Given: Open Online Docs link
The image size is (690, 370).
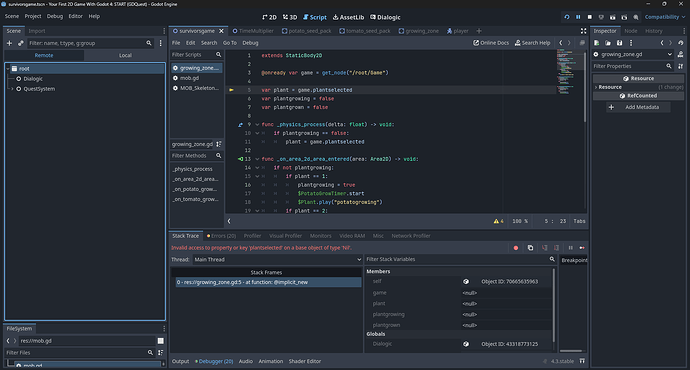Looking at the screenshot, I should (x=491, y=43).
